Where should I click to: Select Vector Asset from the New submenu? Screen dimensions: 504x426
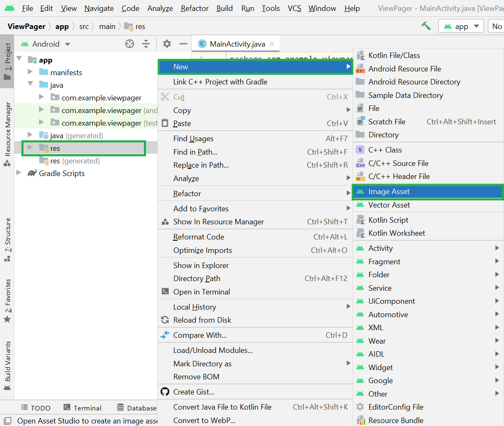389,205
